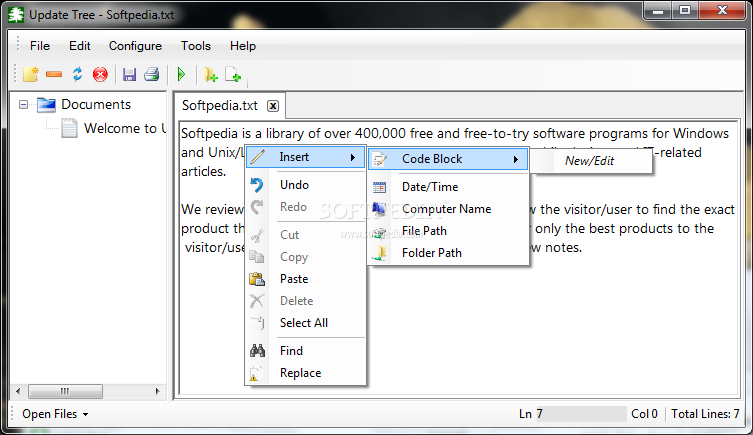Choose Copy in context menu
The width and height of the screenshot is (753, 435).
pyautogui.click(x=306, y=257)
